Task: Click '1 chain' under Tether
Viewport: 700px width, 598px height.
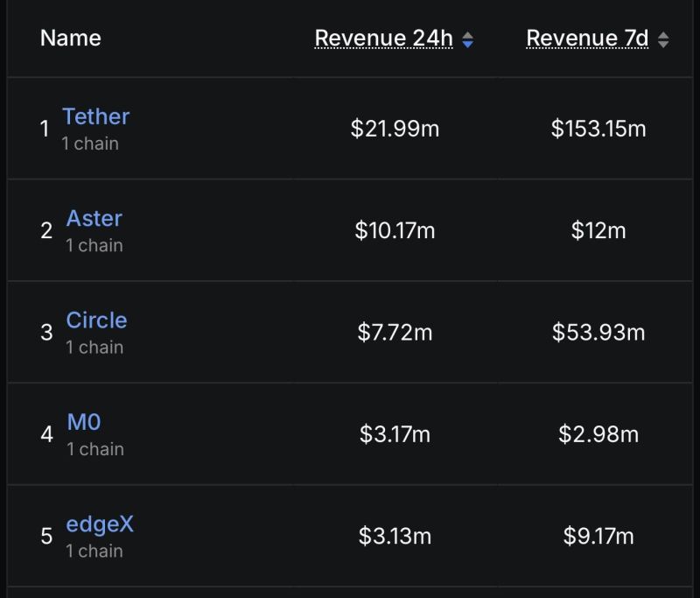Action: tap(90, 144)
